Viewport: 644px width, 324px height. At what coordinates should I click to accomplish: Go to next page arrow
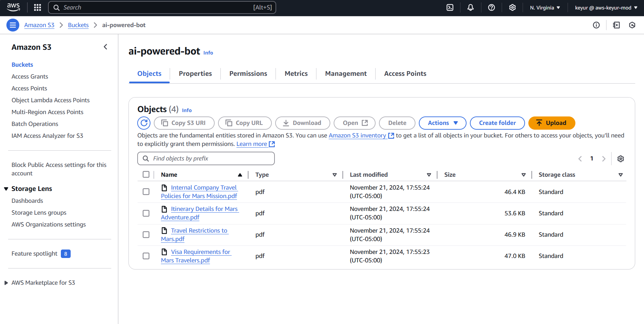point(604,159)
